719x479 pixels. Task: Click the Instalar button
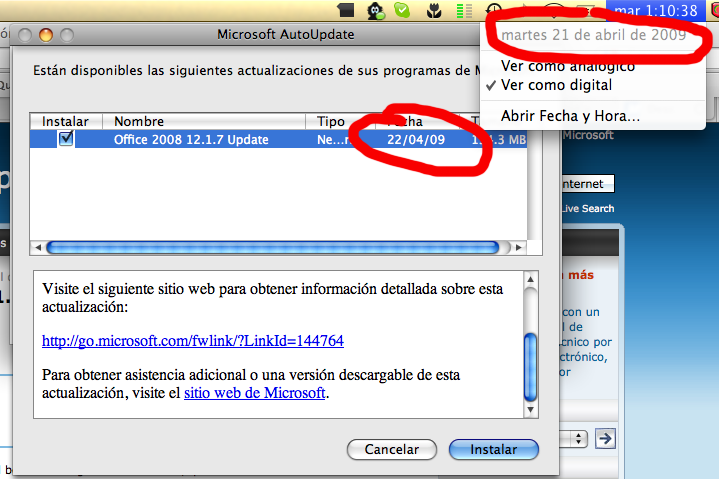pos(494,449)
